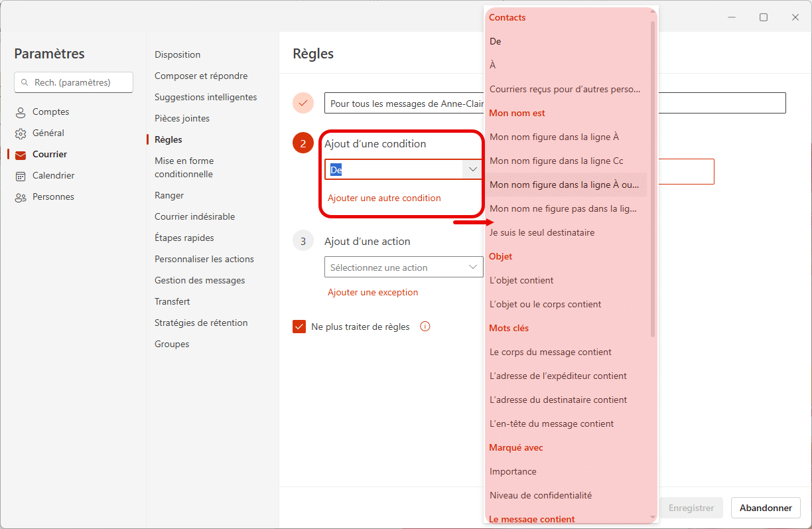The image size is (812, 529).
Task: Click the step one checkmark circle
Action: point(303,103)
